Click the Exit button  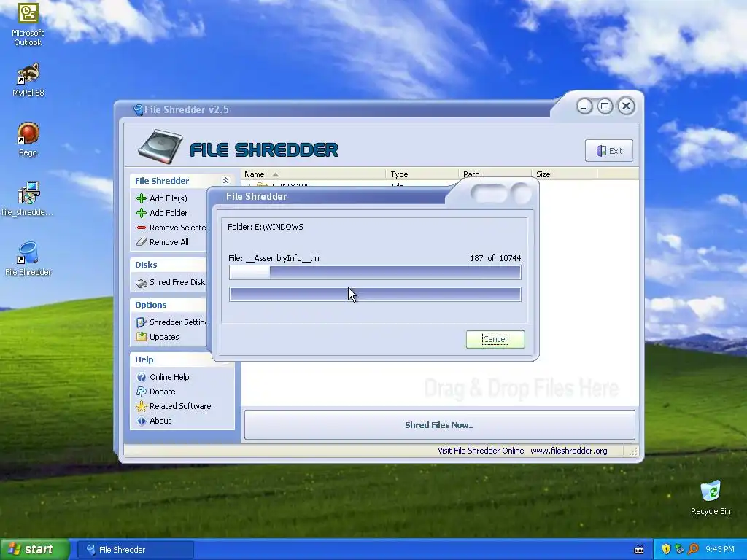609,151
